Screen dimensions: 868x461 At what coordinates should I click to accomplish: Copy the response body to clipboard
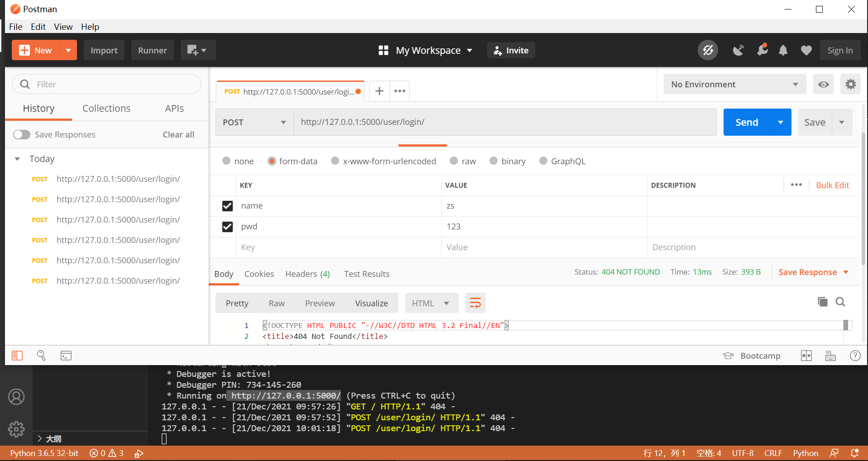point(822,302)
